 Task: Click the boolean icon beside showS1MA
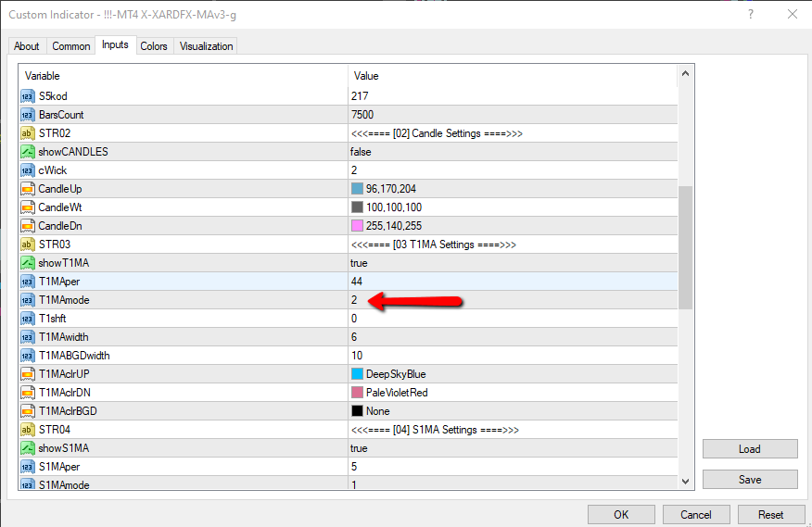pyautogui.click(x=28, y=448)
